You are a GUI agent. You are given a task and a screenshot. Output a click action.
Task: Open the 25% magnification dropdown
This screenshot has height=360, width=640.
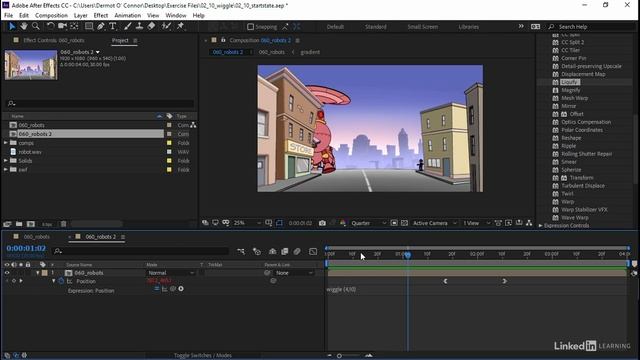tap(247, 223)
